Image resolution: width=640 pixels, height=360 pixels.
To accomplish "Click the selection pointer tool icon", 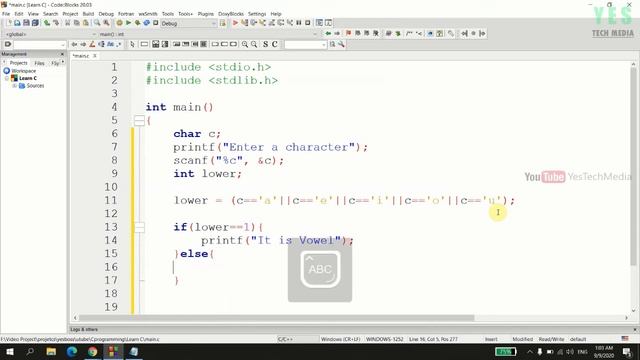I will [132, 44].
